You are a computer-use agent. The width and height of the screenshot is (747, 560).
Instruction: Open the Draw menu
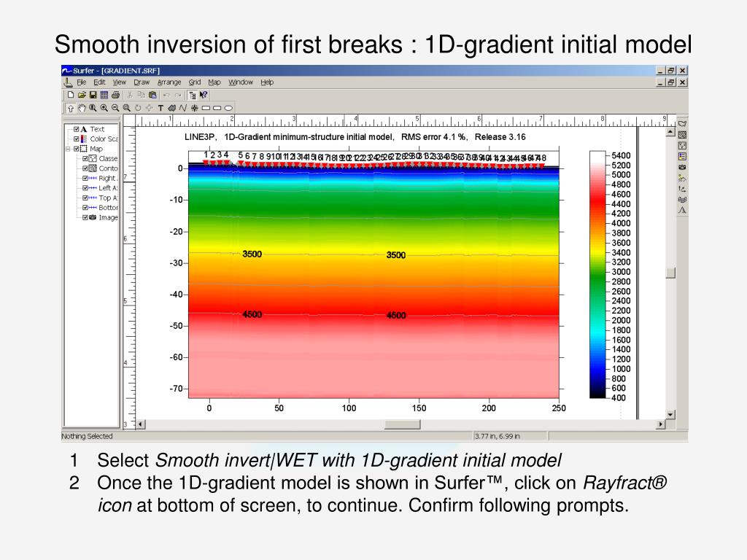(142, 82)
